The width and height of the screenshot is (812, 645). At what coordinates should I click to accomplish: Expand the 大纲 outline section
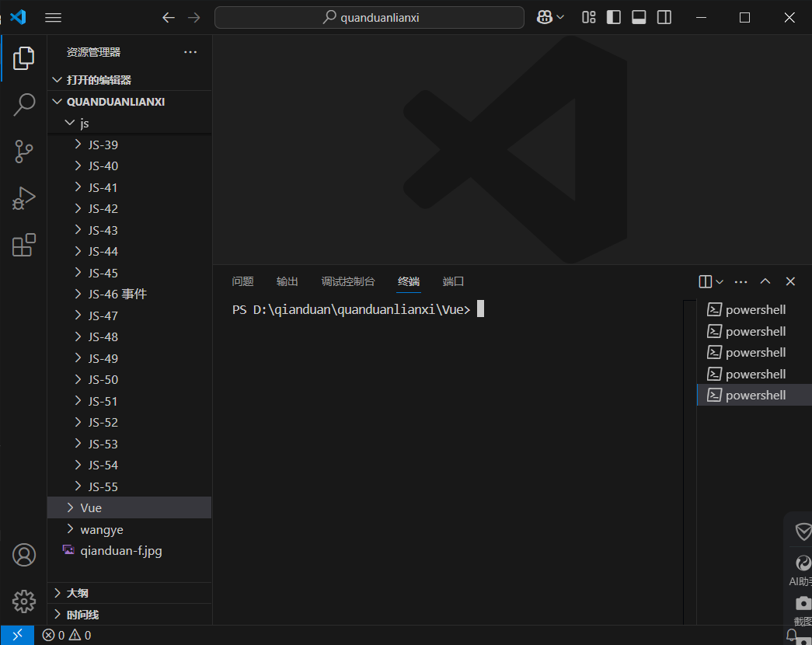(x=58, y=593)
